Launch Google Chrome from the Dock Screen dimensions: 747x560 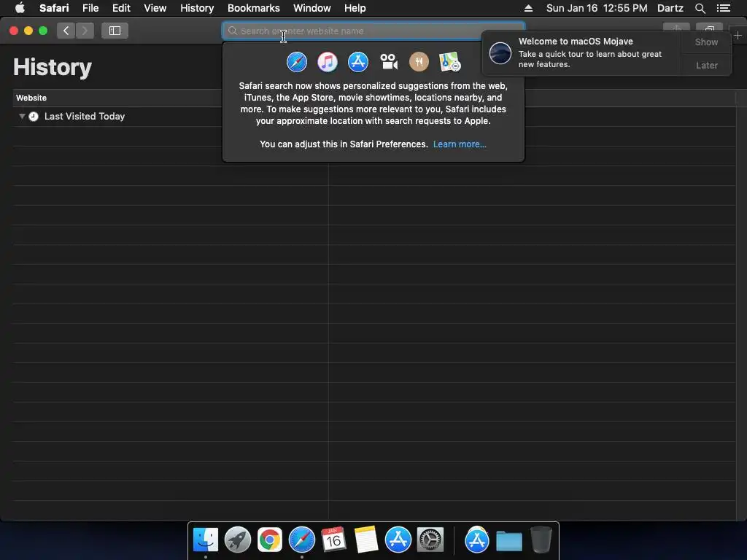[x=270, y=540]
